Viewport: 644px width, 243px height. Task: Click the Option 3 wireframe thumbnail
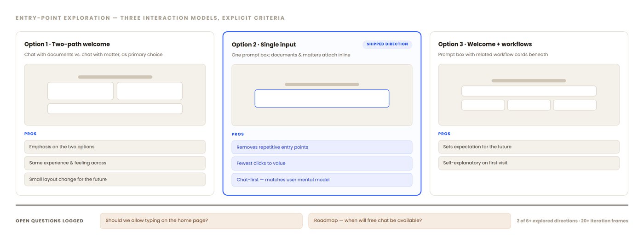(x=529, y=95)
